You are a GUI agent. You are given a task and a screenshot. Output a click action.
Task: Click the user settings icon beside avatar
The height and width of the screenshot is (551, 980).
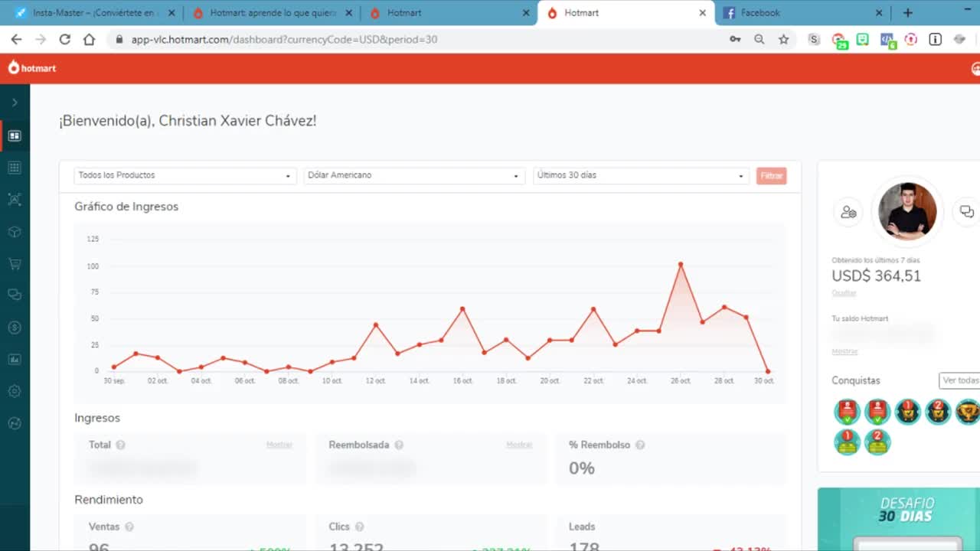pyautogui.click(x=848, y=212)
